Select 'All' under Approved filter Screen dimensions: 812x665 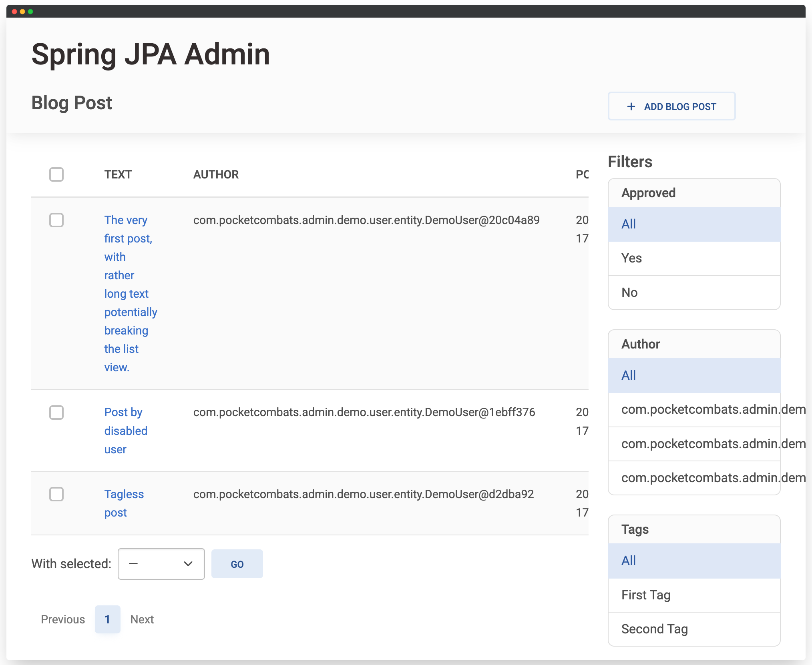(694, 224)
